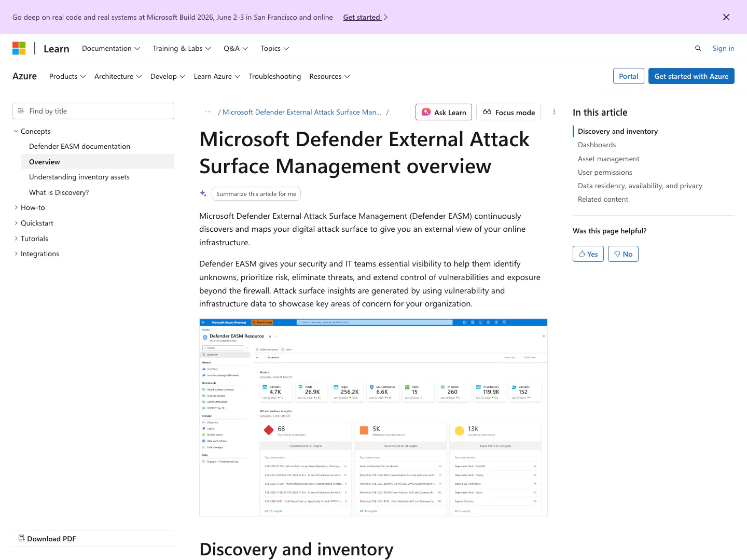Viewport: 747px width, 560px height.
Task: Jump to Dashboards section in article
Action: 597,145
